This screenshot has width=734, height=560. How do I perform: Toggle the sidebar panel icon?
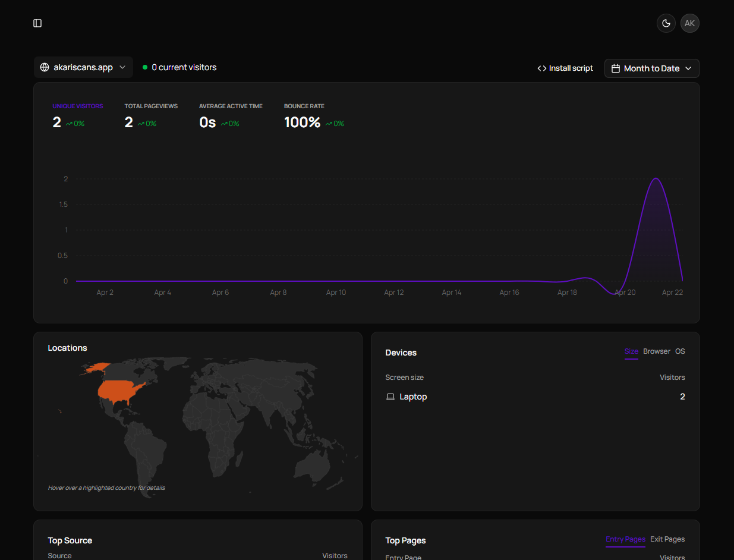[x=37, y=23]
